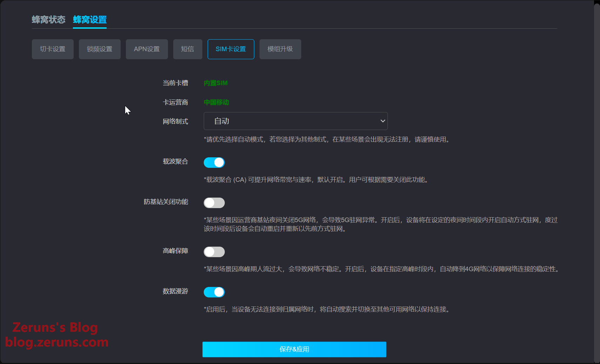Enable the 防基站关闭功能 toggle
Screen dimensions: 600x364
(214, 203)
